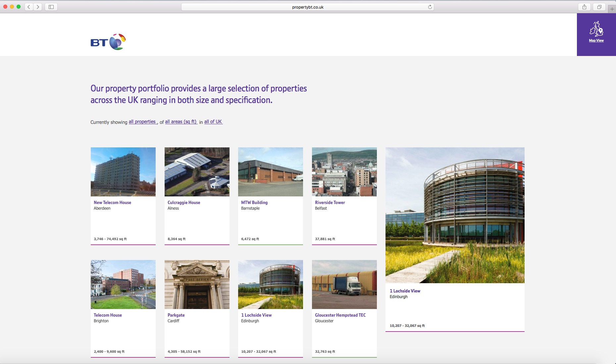This screenshot has width=616, height=364.
Task: Go forward using Safari forward arrow
Action: pos(38,7)
